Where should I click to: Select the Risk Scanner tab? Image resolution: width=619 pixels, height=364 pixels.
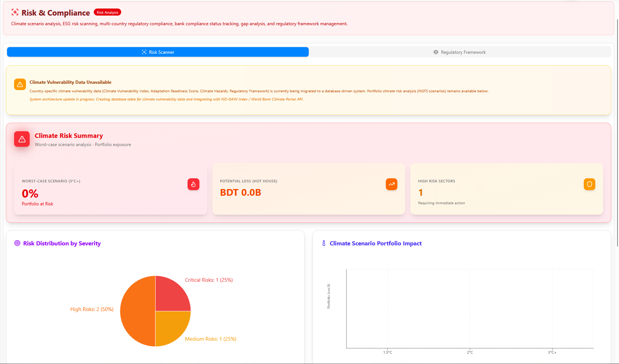[158, 52]
